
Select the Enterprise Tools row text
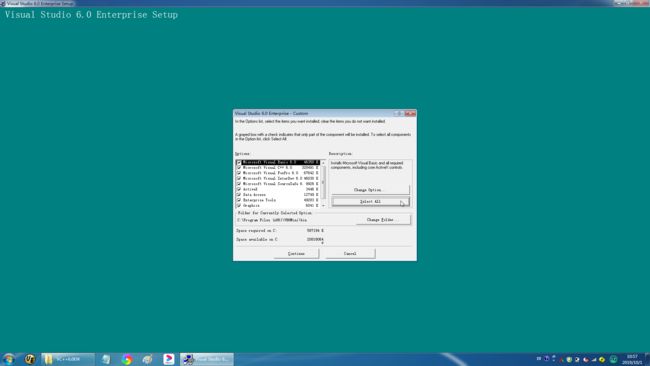pos(259,200)
